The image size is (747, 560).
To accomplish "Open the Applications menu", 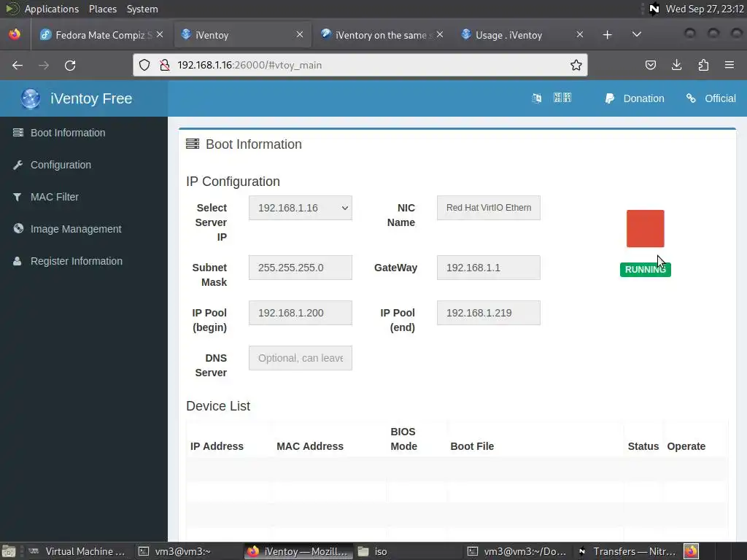I will [52, 9].
